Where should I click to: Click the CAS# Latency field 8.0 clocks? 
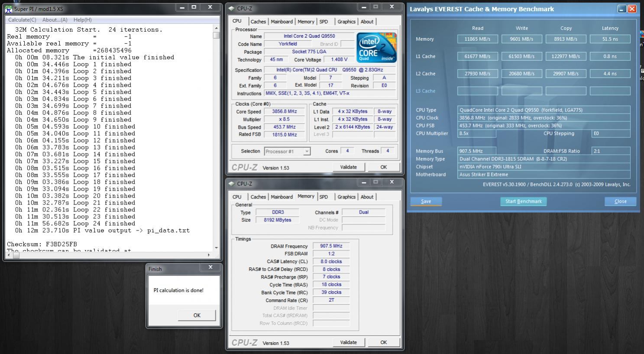(x=331, y=262)
